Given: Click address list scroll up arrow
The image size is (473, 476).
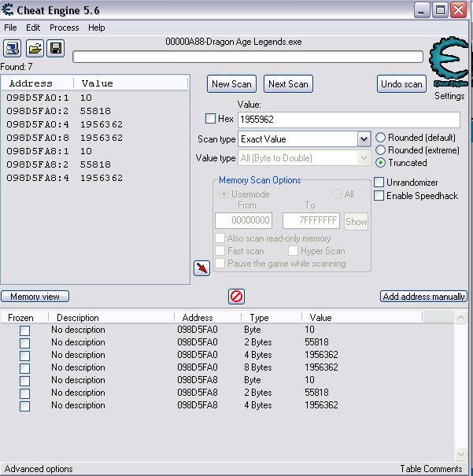Looking at the screenshot, I should click(460, 318).
